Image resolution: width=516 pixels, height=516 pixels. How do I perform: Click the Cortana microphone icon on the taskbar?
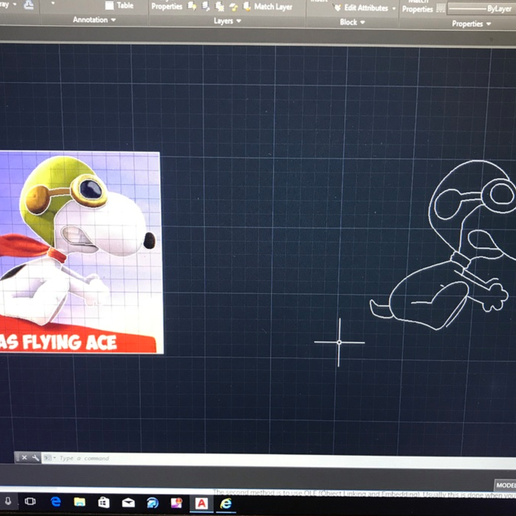(x=8, y=501)
